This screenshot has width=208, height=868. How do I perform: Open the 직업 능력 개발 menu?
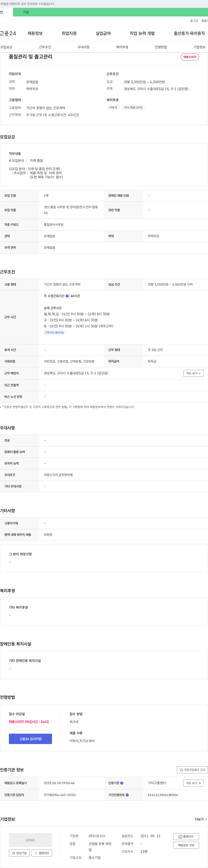point(142,33)
